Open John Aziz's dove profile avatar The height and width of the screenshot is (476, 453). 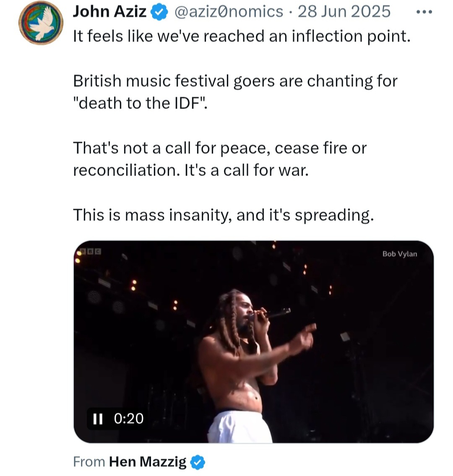click(41, 23)
